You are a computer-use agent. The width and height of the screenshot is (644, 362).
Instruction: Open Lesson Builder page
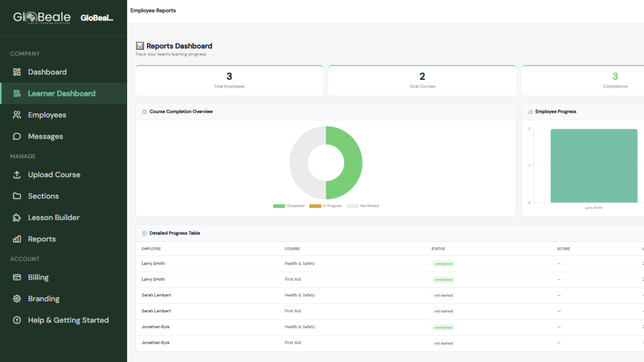click(64, 218)
